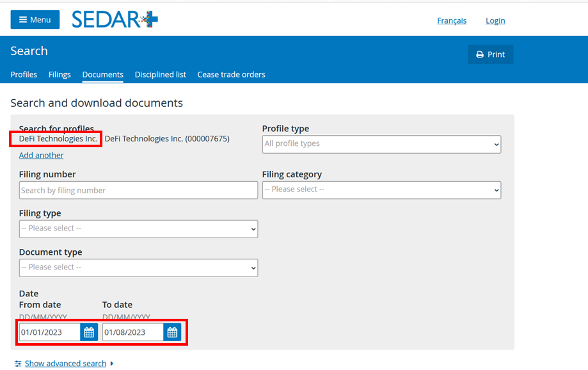Click DeFi Technologies Inc. (000007675) profile text
The image size is (588, 370).
click(167, 138)
